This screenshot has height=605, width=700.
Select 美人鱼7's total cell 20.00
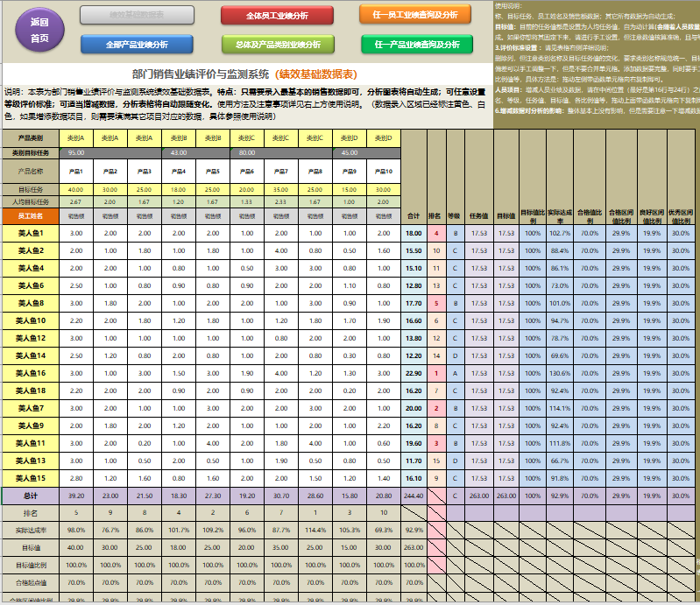click(414, 408)
